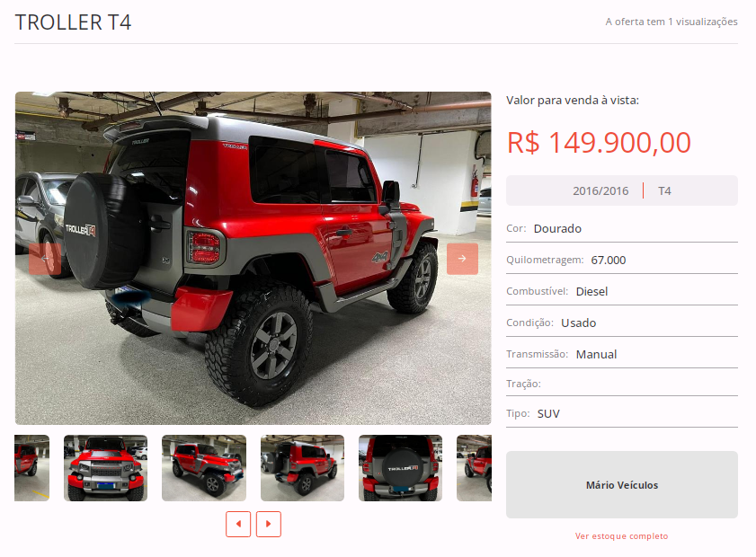Click the thumbnail carousel left arrow button
Screen dimensions: 756x557
point(238,524)
